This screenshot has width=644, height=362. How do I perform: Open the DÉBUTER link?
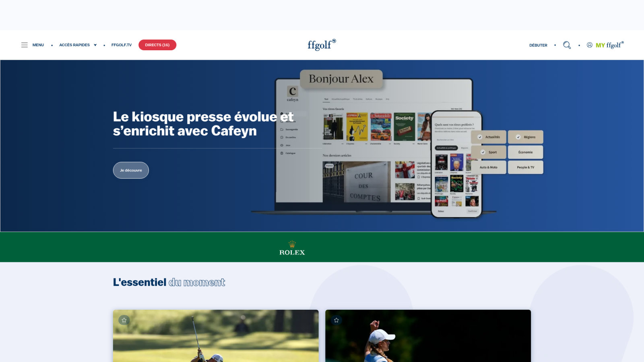tap(538, 45)
